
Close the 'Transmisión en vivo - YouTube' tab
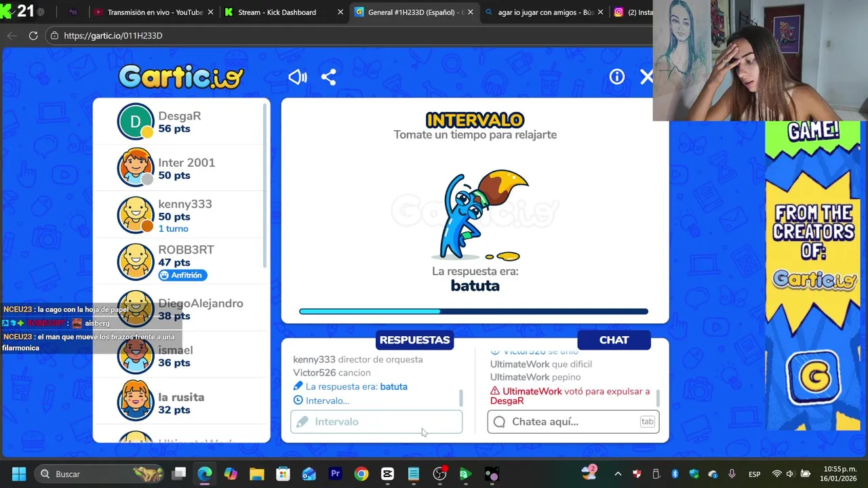[x=210, y=12]
